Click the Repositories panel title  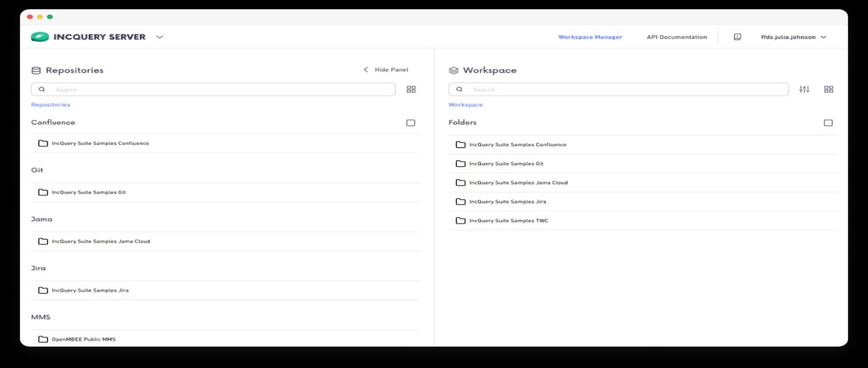coord(75,71)
